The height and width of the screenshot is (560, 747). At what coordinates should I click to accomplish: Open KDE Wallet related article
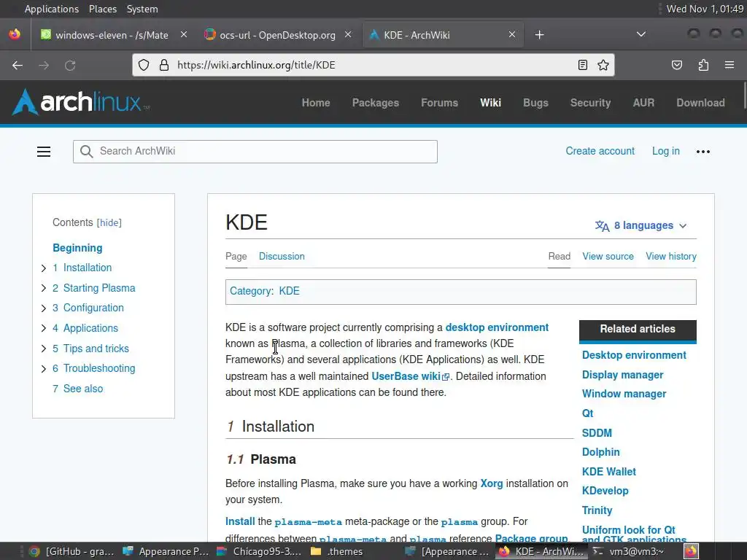tap(609, 472)
